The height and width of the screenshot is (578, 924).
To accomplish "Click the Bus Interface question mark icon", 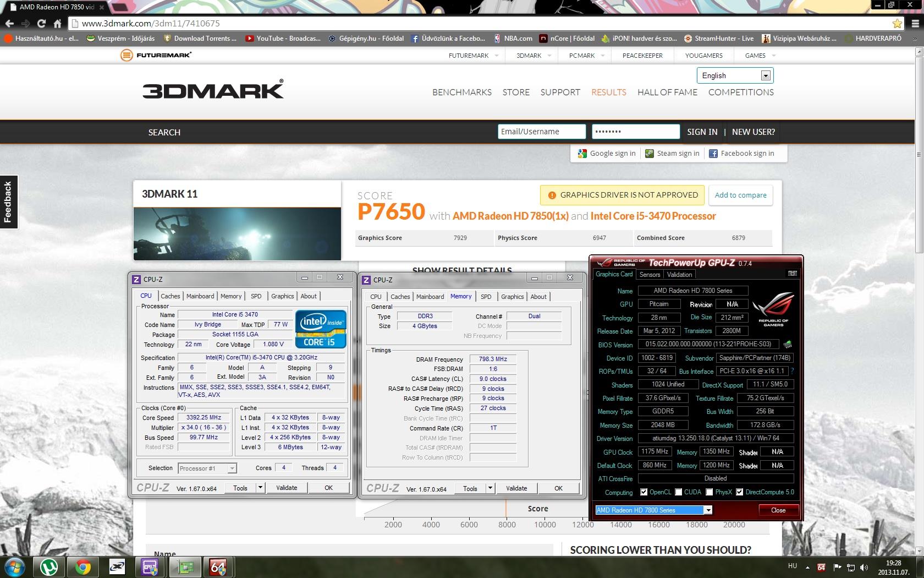I will pos(792,371).
